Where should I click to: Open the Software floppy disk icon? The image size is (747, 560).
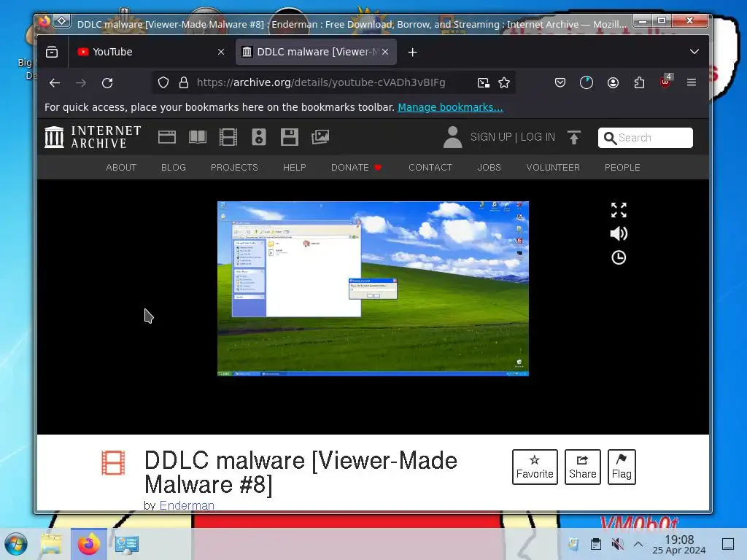point(289,137)
